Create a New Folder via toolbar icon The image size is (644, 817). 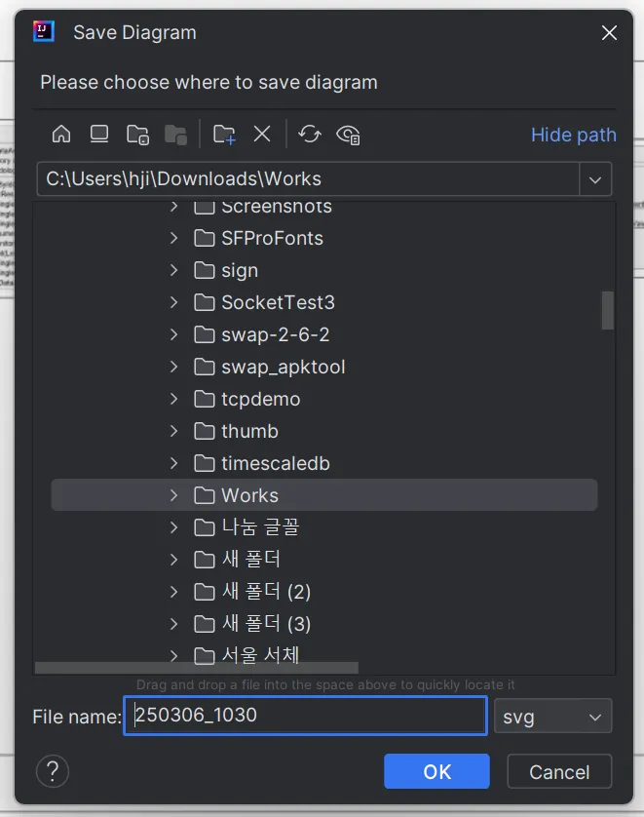point(224,135)
